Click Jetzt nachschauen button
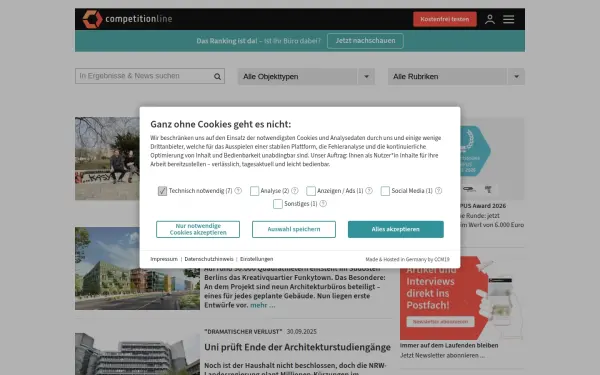This screenshot has width=600, height=375. pos(365,41)
